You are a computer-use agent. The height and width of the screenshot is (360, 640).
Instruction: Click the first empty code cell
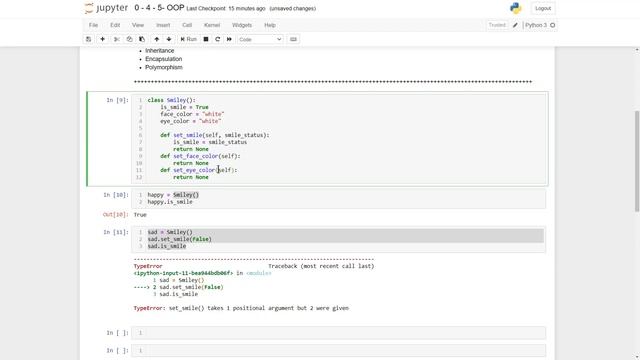339,333
